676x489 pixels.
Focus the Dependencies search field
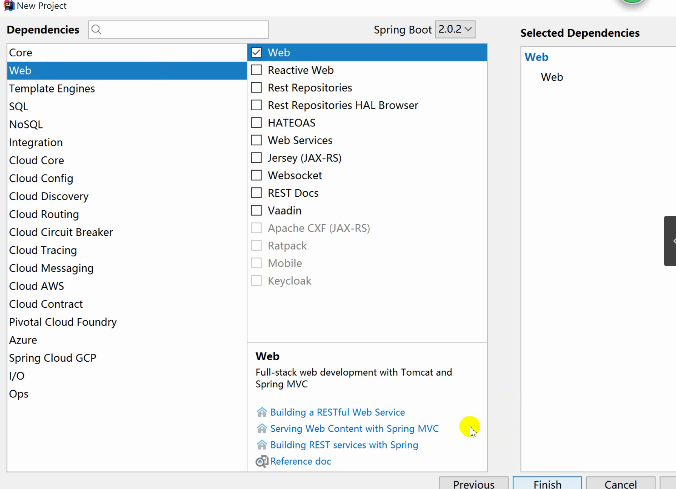(178, 29)
